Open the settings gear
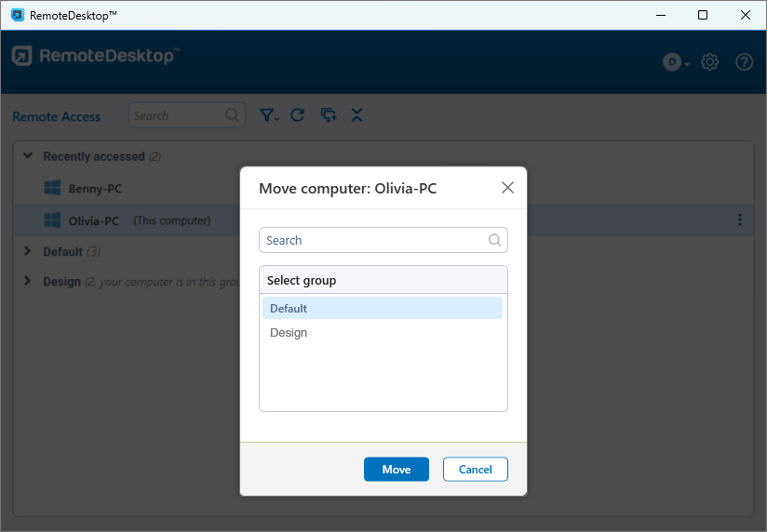The image size is (767, 532). (x=710, y=62)
